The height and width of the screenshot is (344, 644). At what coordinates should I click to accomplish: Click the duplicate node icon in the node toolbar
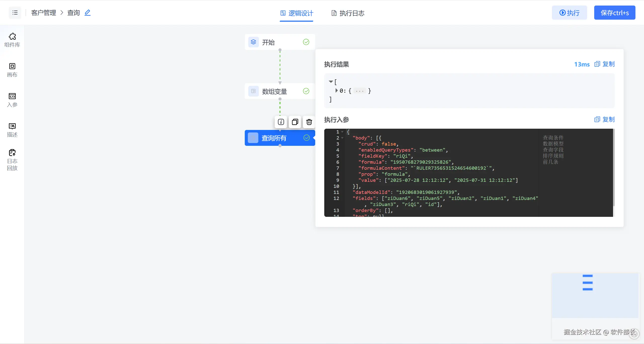295,122
